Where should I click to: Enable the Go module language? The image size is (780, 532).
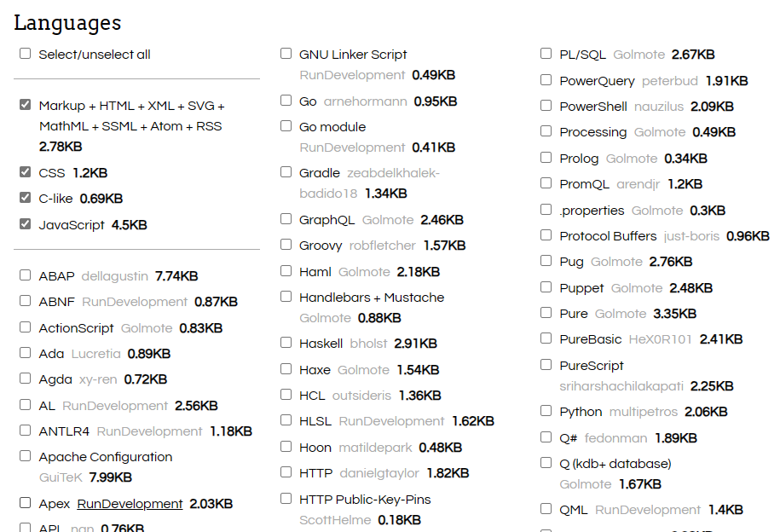pos(286,125)
